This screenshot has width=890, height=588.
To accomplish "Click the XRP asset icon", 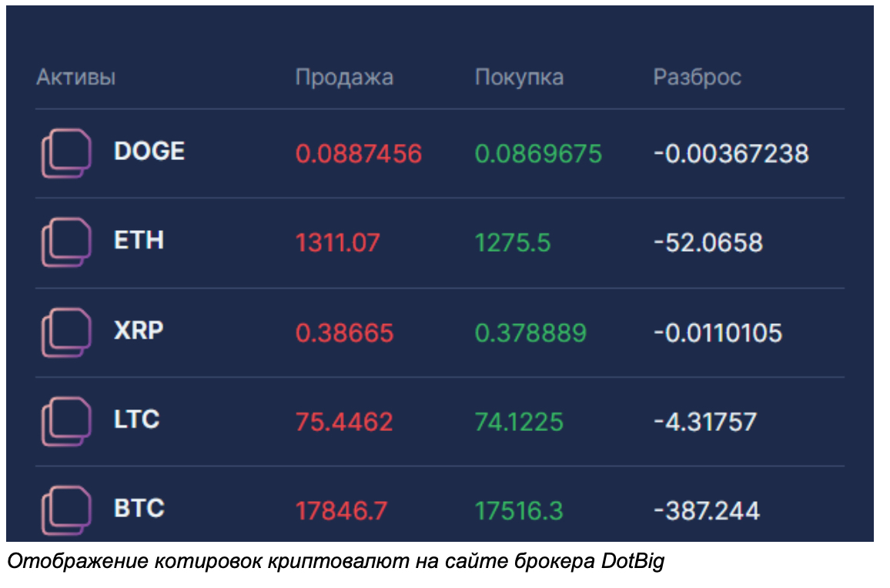I will coord(65,332).
